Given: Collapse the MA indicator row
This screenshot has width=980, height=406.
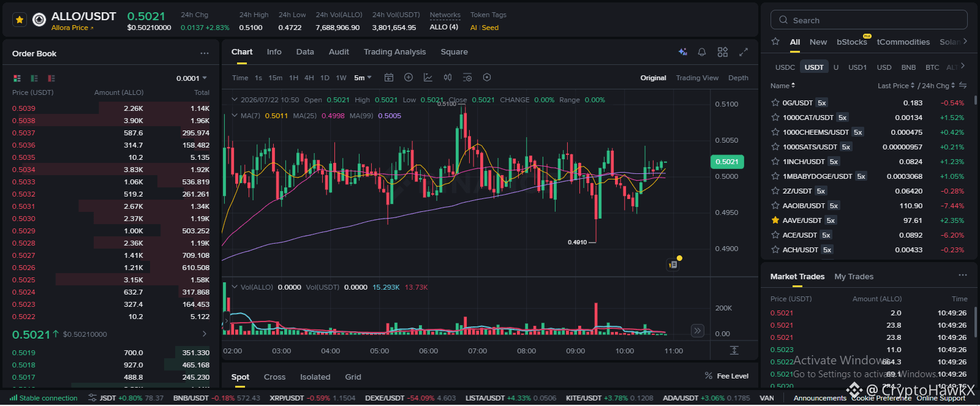Looking at the screenshot, I should click(234, 115).
